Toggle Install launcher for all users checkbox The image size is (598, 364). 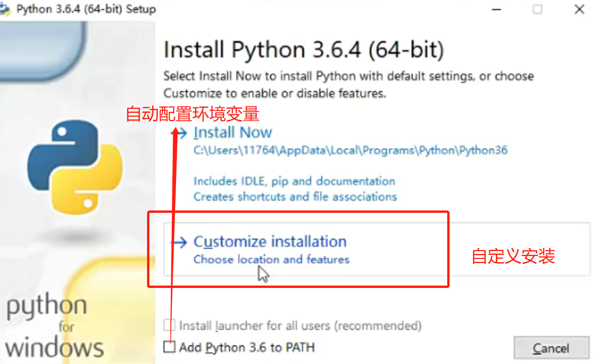point(170,325)
